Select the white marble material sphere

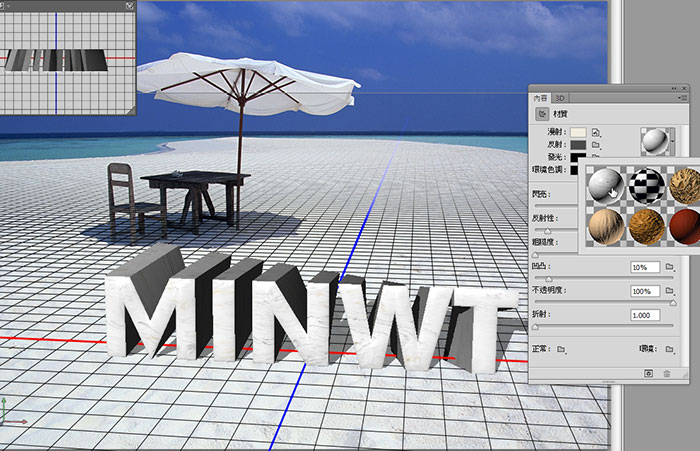click(606, 186)
